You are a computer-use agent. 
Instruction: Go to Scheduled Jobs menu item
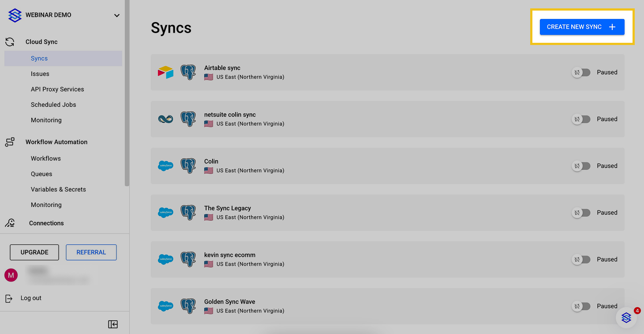pyautogui.click(x=53, y=105)
